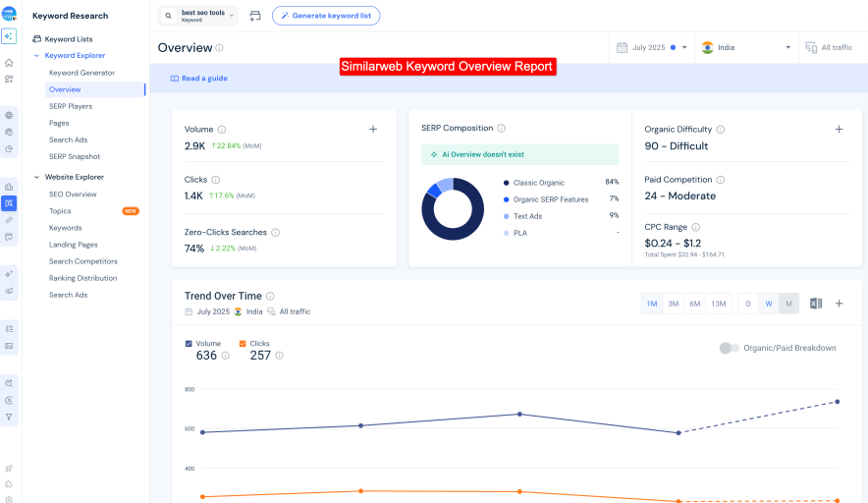Open Pages under Keyword Explorer
Image resolution: width=868 pixels, height=503 pixels.
coord(59,123)
